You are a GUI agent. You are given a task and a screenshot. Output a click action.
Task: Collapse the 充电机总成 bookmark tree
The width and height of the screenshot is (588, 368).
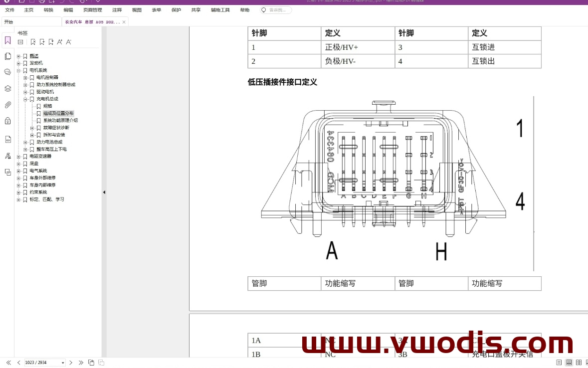pyautogui.click(x=25, y=99)
